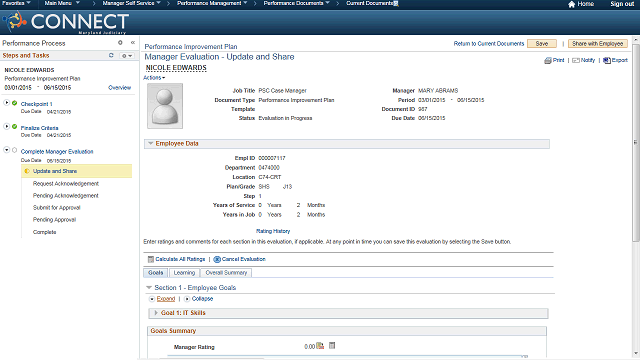
Task: Select the Complete substep
Action: pyautogui.click(x=44, y=232)
